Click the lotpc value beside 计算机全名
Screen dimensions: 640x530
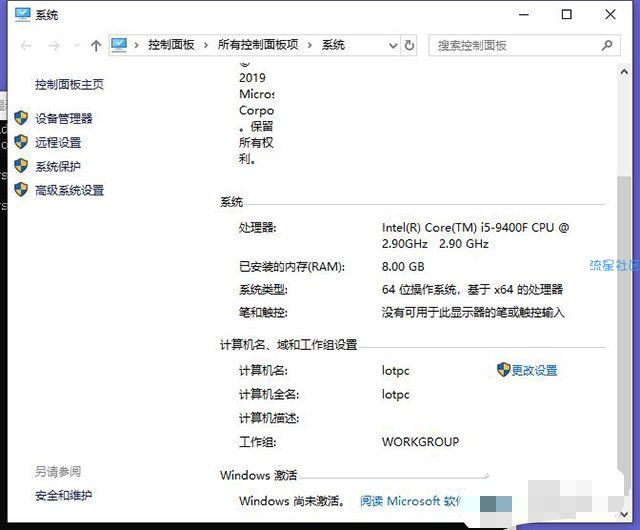[396, 394]
